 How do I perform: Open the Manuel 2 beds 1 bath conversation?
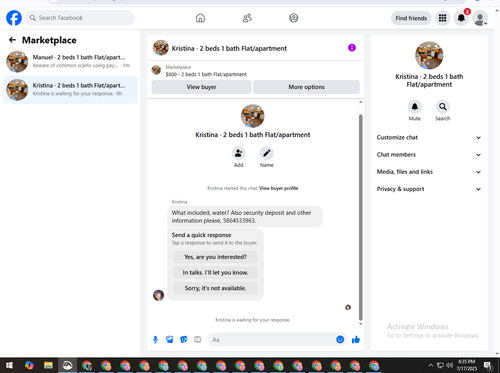[70, 61]
